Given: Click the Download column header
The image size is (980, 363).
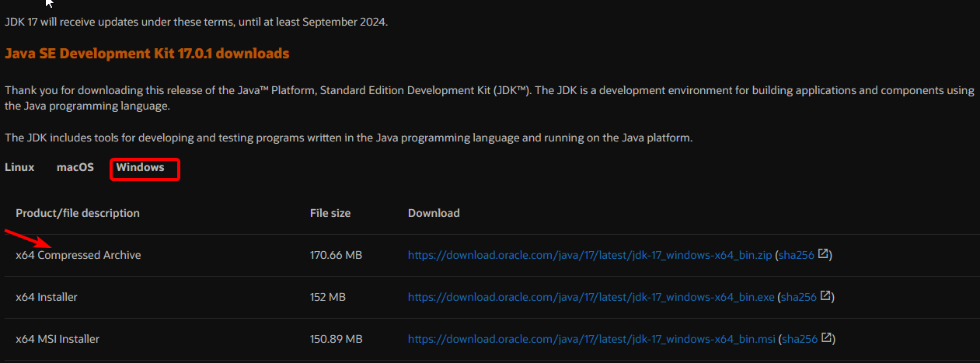Looking at the screenshot, I should (434, 213).
